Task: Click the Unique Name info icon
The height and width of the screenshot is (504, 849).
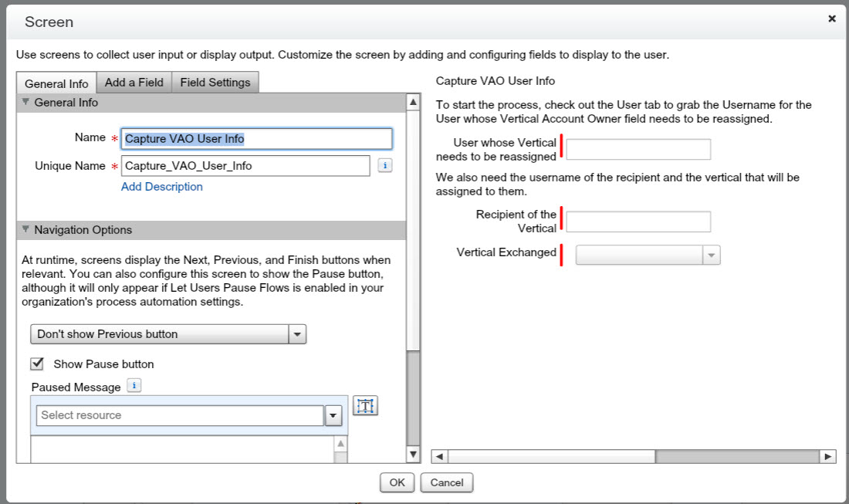Action: pyautogui.click(x=385, y=165)
